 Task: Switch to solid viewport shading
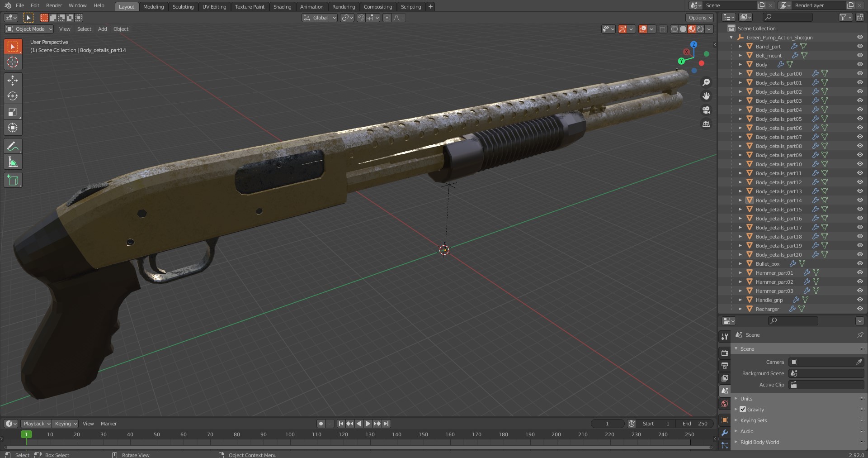pyautogui.click(x=683, y=29)
